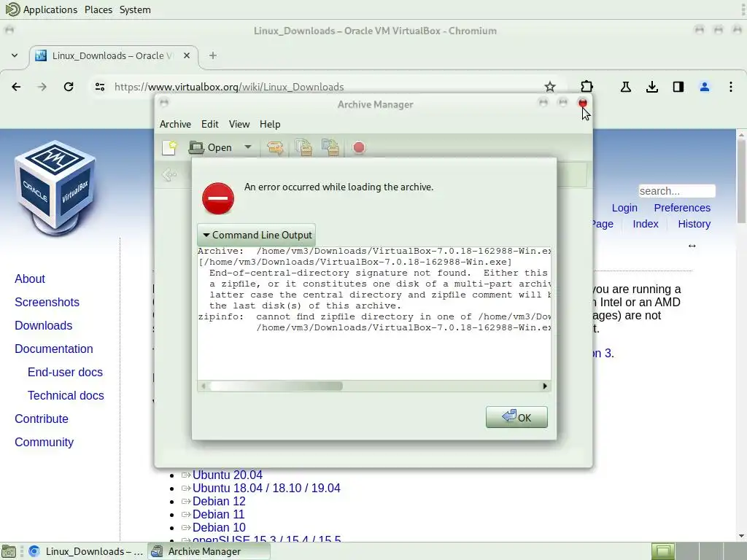Open the About link in sidebar
Screen dimensions: 747x560
tap(29, 279)
